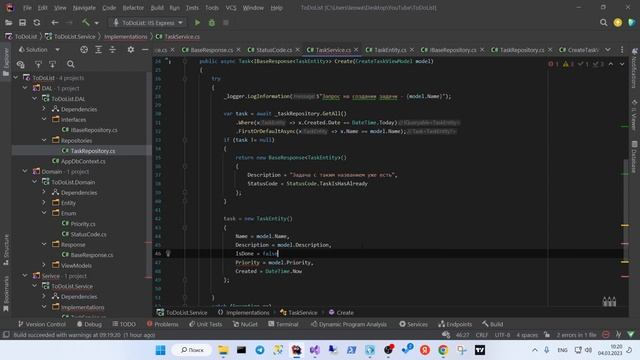Expand the Entity folder in ToDoList.Domain
Image resolution: width=640 pixels, height=360 pixels.
(x=44, y=203)
